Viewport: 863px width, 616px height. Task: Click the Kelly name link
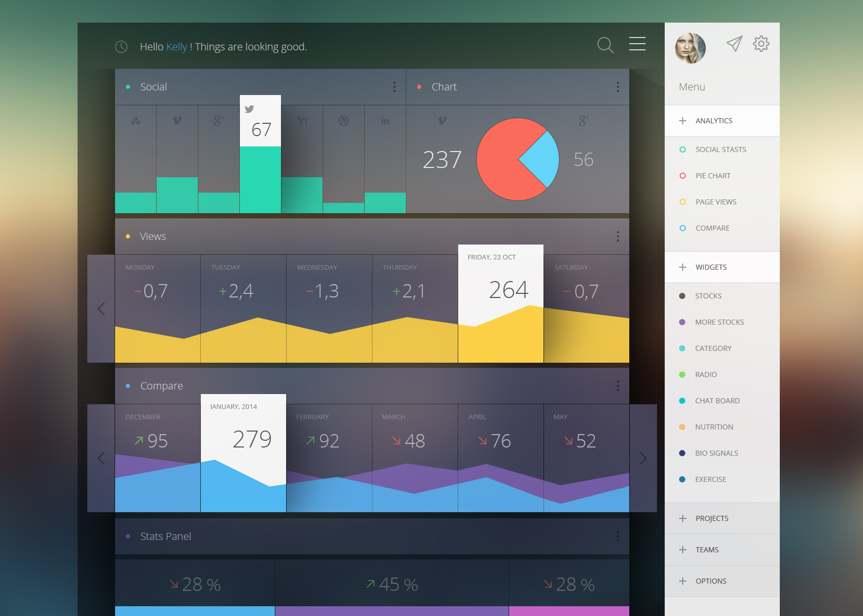(177, 47)
